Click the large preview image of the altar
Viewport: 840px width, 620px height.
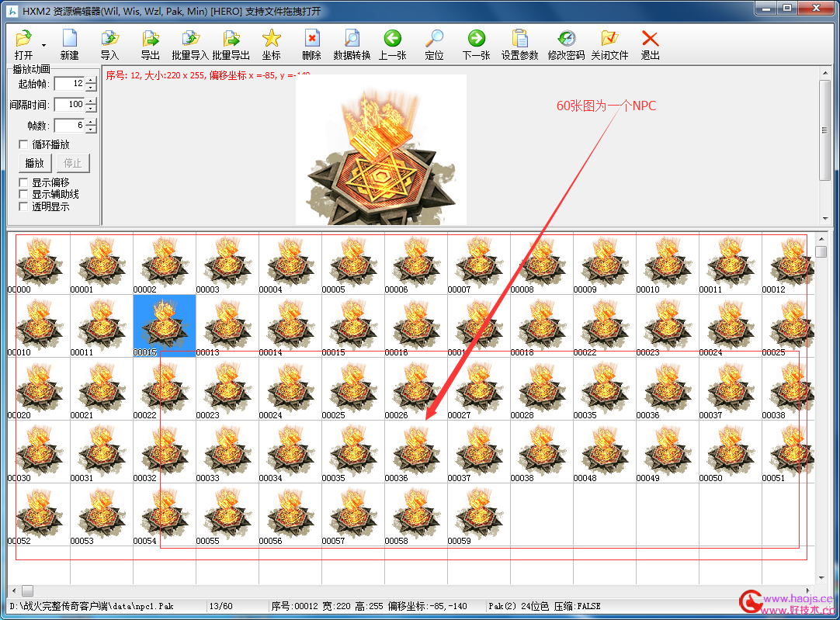pos(381,150)
